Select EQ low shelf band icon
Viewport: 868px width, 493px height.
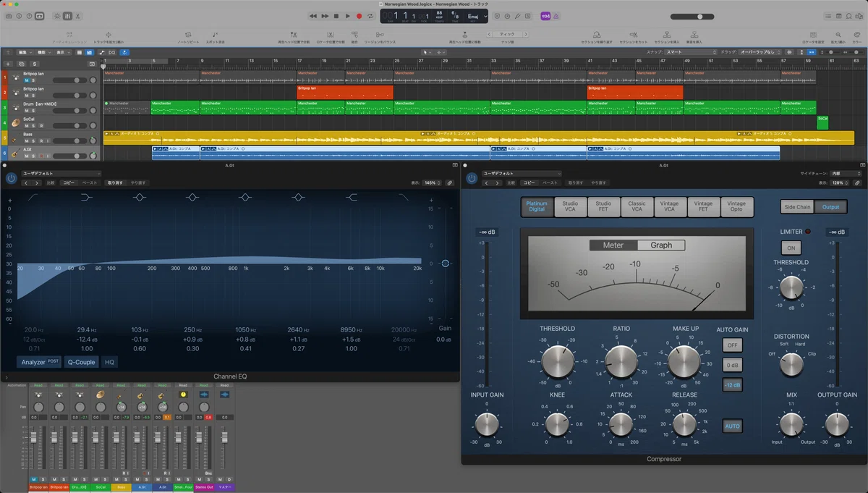point(87,197)
